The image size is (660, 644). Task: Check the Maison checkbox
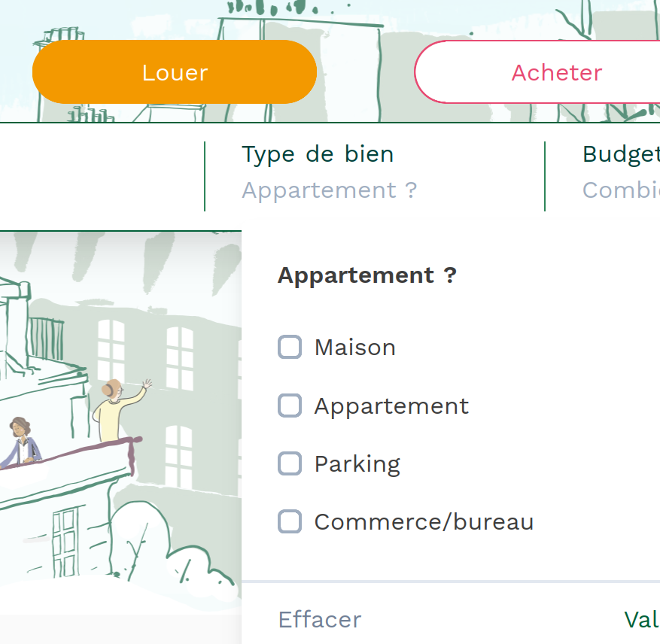[290, 348]
